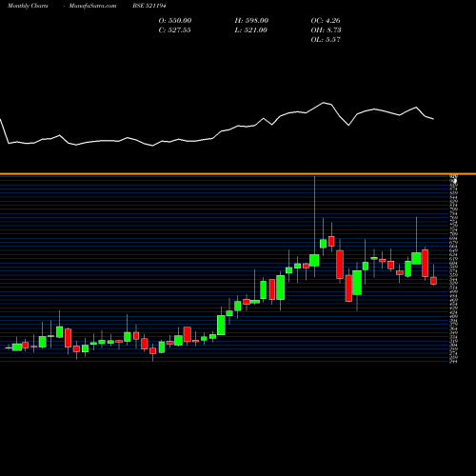Click the high value 'H: 598.00'

[251, 20]
